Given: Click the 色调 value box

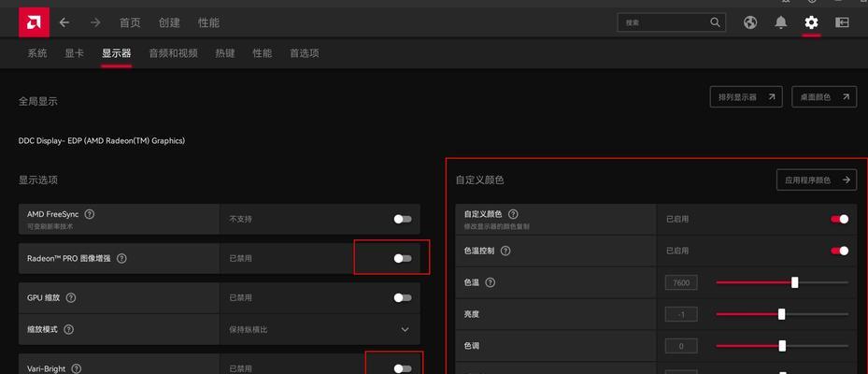Looking at the screenshot, I should click(x=681, y=346).
